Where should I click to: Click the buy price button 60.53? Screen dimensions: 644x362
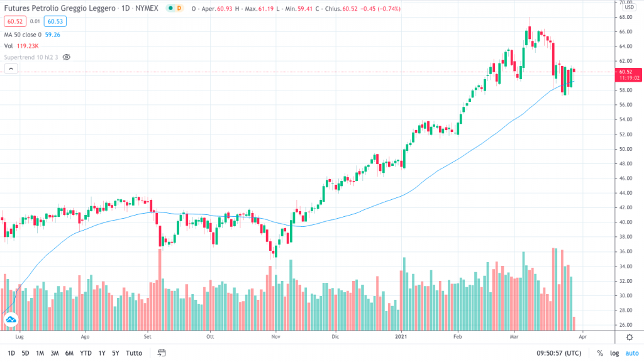tap(56, 21)
